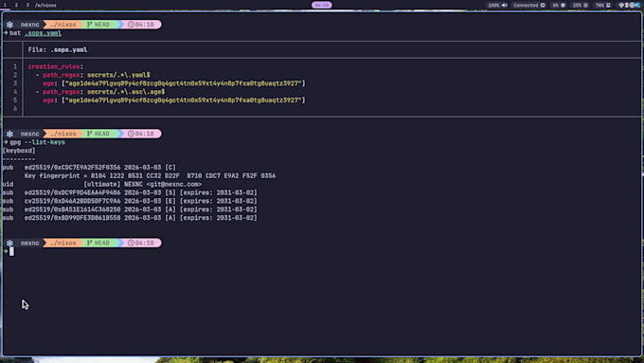Click the memory usage module showing 25%
The image size is (644, 363).
coord(581,6)
